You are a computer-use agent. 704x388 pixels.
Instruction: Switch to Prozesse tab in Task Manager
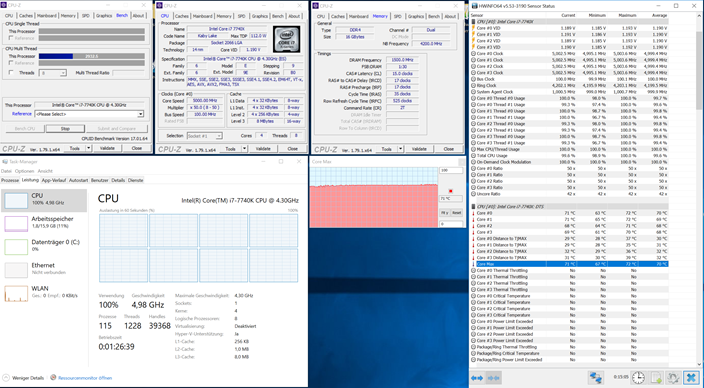tap(10, 180)
